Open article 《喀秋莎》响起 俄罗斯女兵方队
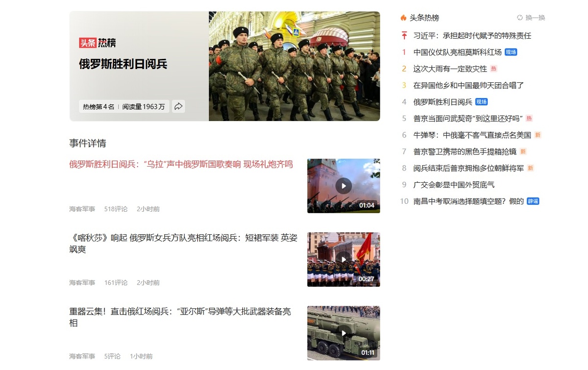Image resolution: width=588 pixels, height=370 pixels. point(183,244)
